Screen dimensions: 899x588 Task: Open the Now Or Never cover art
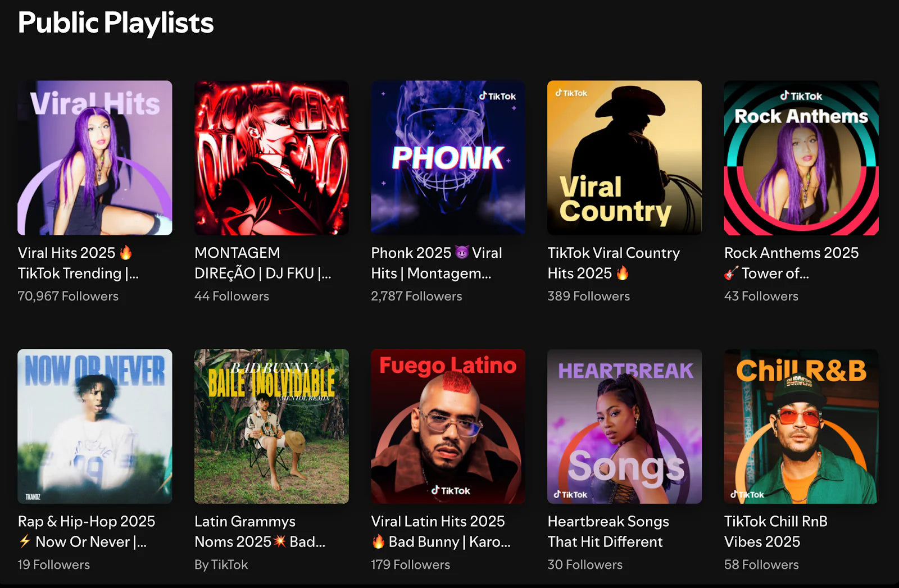pos(94,426)
